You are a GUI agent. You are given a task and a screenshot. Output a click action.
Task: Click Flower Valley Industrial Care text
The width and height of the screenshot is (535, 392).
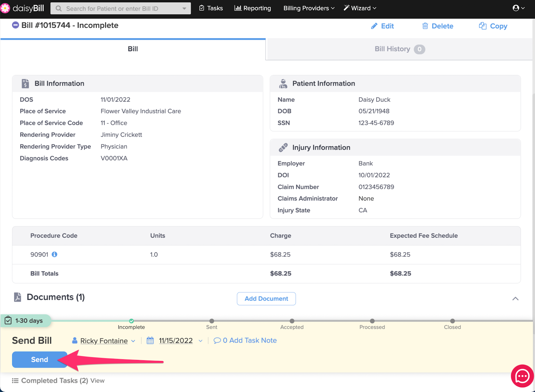141,111
